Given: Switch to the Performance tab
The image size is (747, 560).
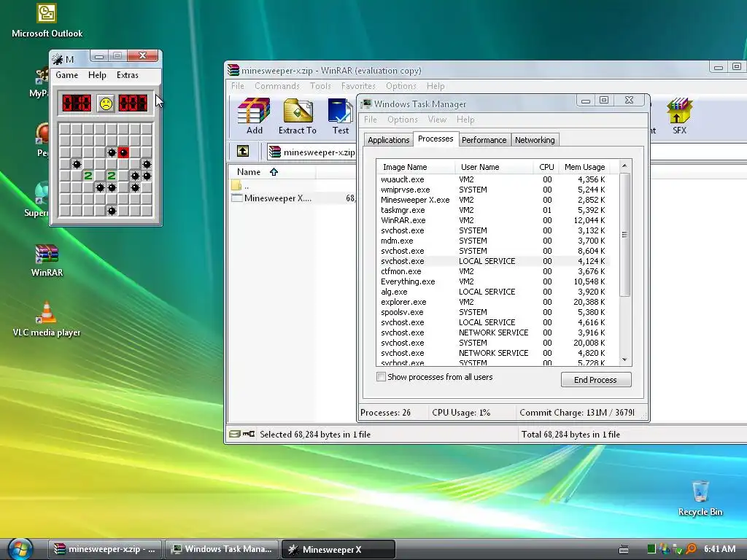Looking at the screenshot, I should pyautogui.click(x=484, y=140).
